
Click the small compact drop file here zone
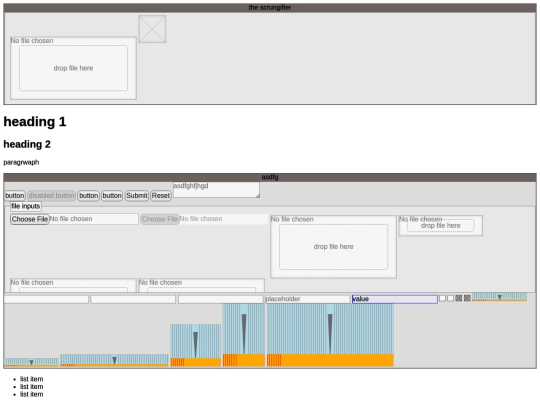[440, 226]
